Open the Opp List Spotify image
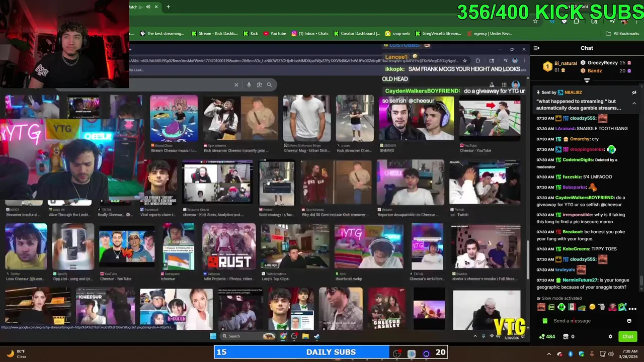This screenshot has width=644, height=362. (73, 246)
